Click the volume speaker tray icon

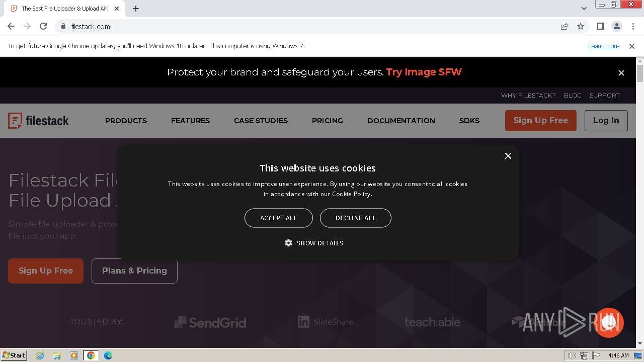coord(572,355)
